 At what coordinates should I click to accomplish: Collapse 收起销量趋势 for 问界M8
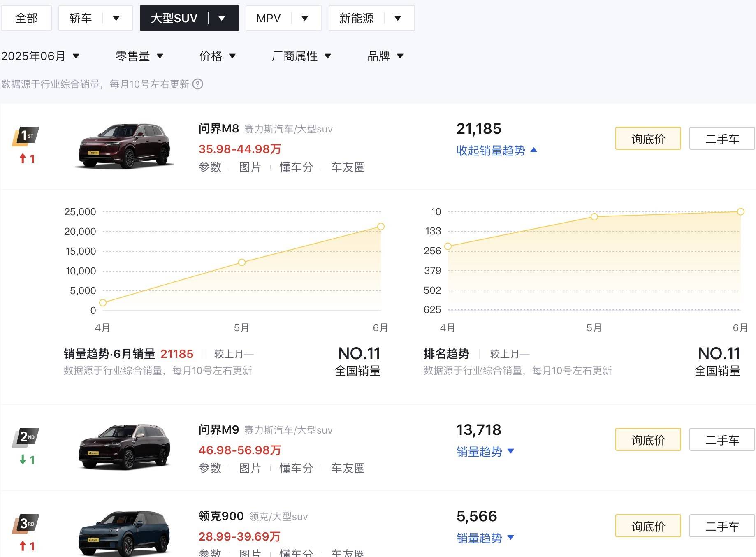496,151
